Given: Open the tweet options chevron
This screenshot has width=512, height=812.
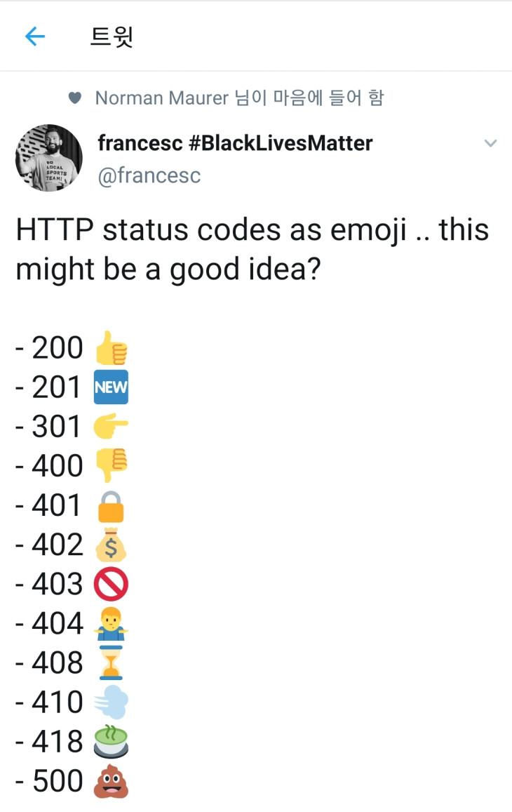Looking at the screenshot, I should (x=490, y=143).
